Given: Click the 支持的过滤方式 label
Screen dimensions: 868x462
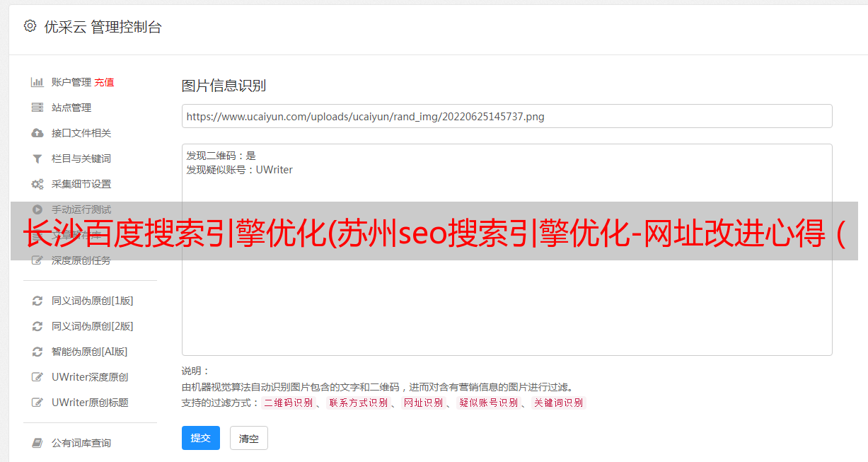Looking at the screenshot, I should tap(221, 403).
